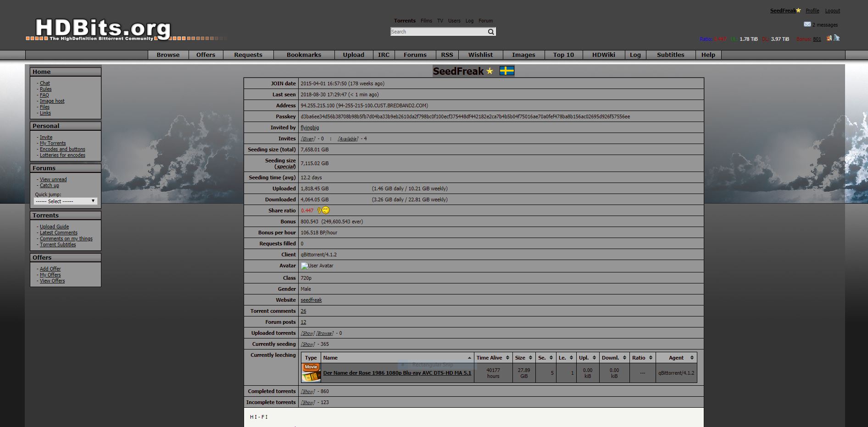Open the Upload menu item
This screenshot has height=427, width=868.
coord(353,55)
